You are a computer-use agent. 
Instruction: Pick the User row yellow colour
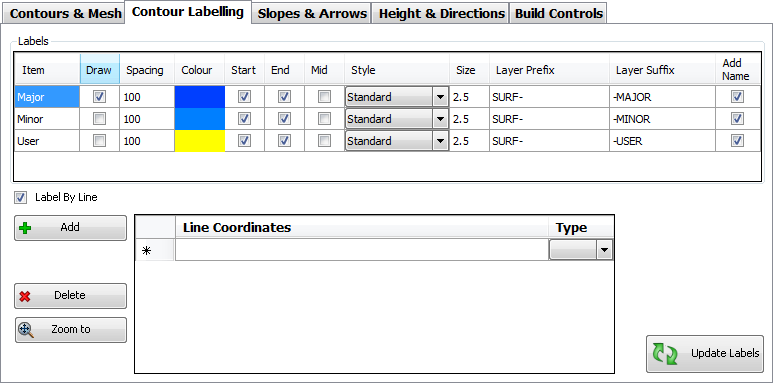pos(200,141)
